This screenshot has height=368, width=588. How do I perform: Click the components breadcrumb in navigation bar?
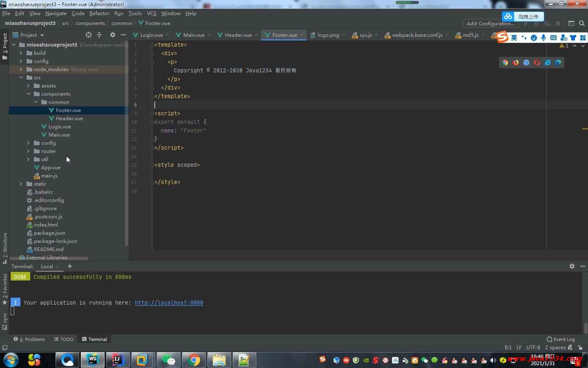(90, 23)
